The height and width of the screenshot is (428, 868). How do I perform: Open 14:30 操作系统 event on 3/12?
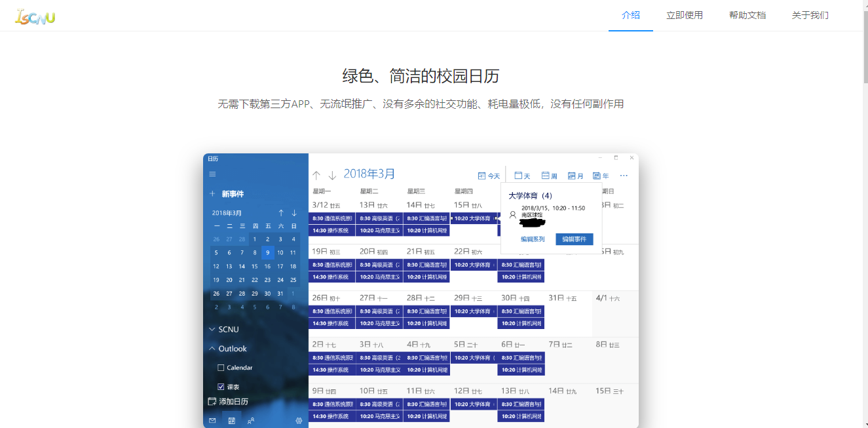click(x=332, y=231)
